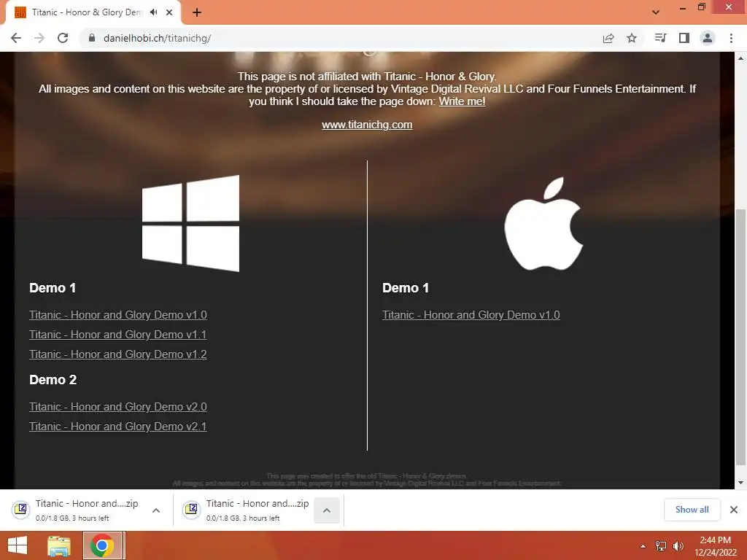Open Chrome three-dot menu
This screenshot has width=747, height=560.
pyautogui.click(x=731, y=38)
